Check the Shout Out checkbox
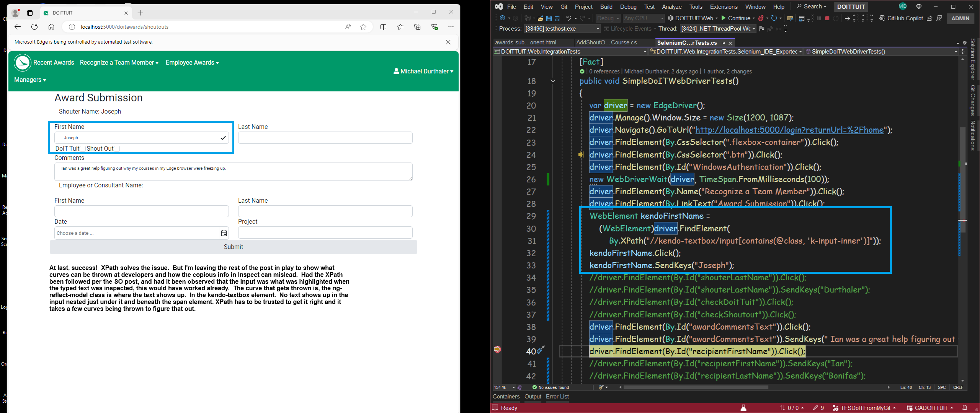 pos(117,149)
